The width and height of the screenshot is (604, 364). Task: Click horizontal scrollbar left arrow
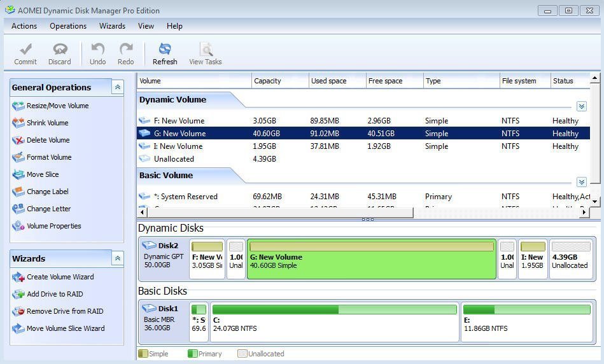[x=142, y=212]
